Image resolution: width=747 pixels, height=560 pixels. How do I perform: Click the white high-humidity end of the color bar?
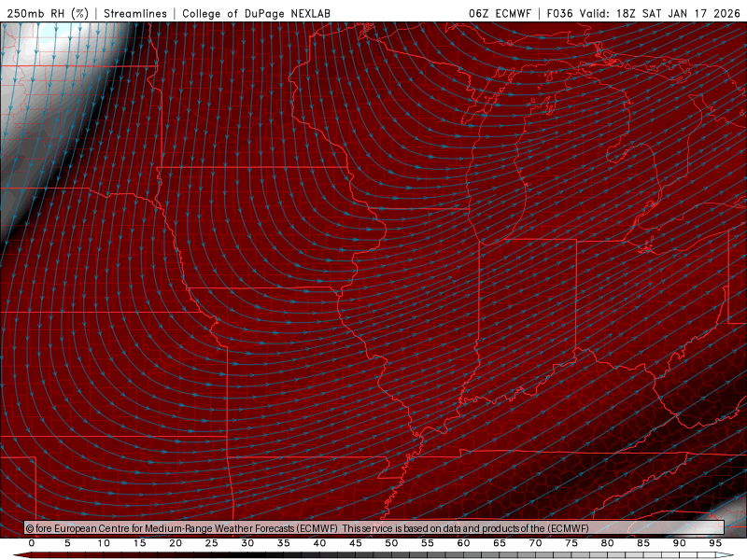[725, 555]
